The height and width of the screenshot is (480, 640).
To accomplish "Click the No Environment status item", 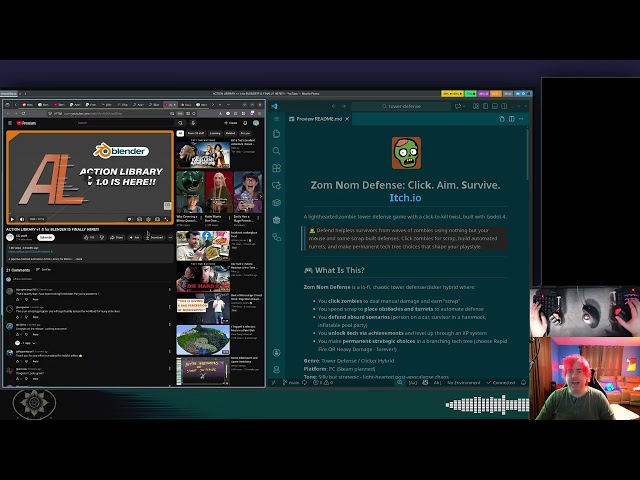I will pyautogui.click(x=464, y=382).
